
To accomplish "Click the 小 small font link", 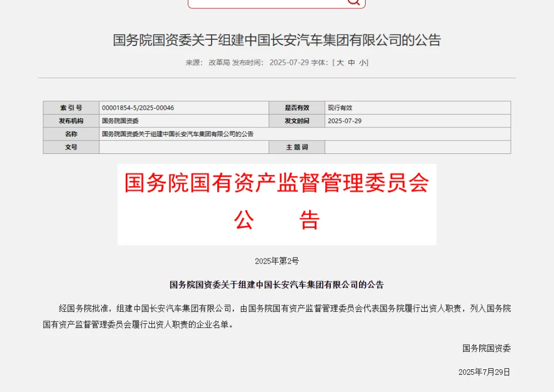I will [x=364, y=63].
